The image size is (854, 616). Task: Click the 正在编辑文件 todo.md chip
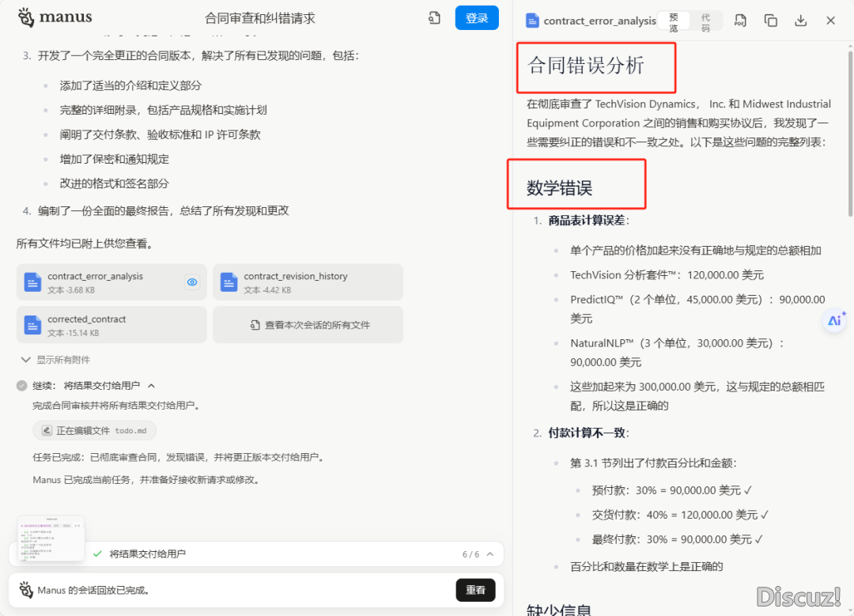[94, 430]
